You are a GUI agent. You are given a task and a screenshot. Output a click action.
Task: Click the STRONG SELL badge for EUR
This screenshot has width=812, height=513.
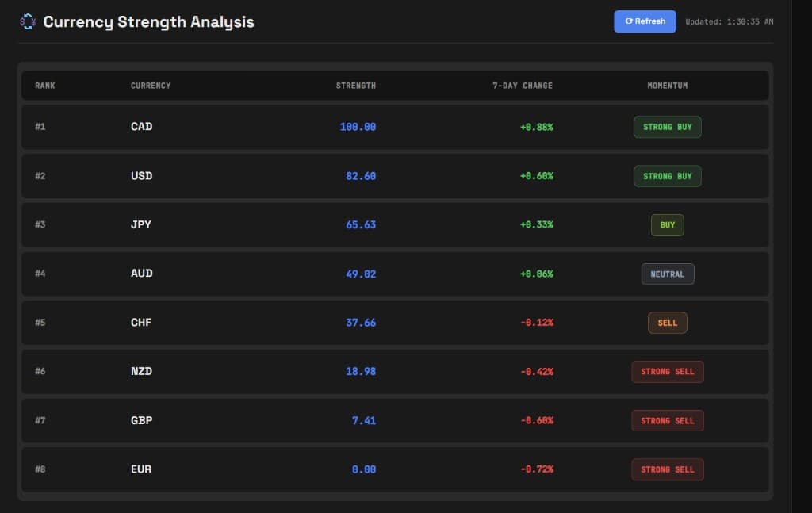(667, 469)
